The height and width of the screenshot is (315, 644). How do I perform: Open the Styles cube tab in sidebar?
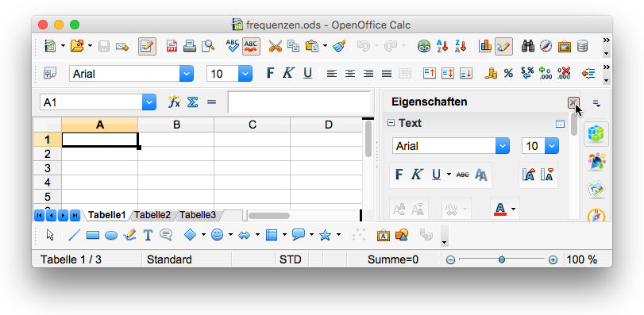coord(596,134)
